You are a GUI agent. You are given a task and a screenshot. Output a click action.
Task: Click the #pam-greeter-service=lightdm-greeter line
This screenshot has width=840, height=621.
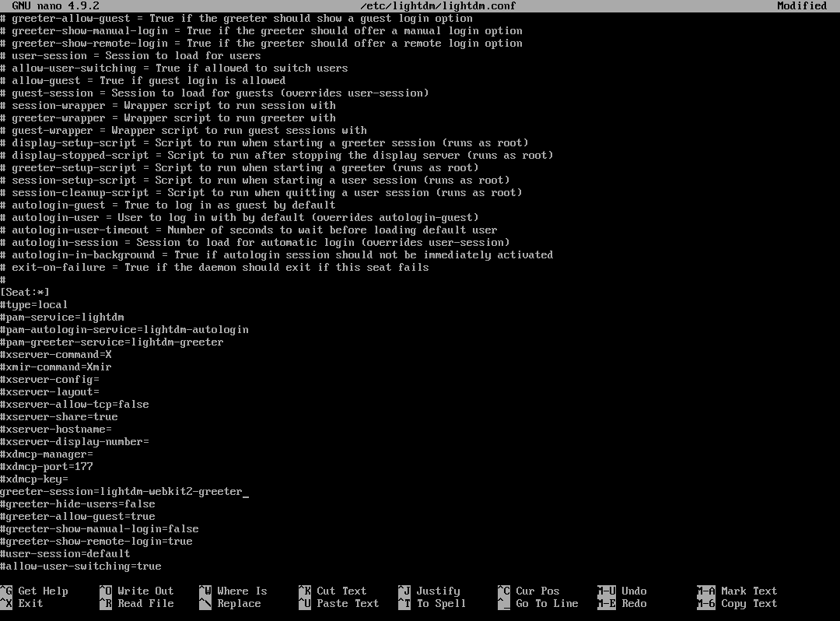pos(112,342)
